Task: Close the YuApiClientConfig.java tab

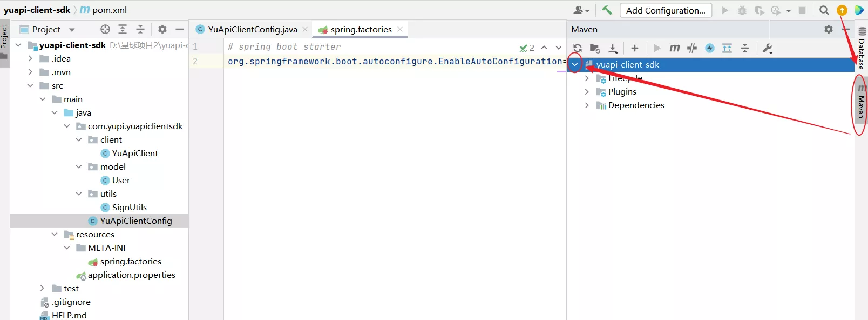Action: point(305,29)
